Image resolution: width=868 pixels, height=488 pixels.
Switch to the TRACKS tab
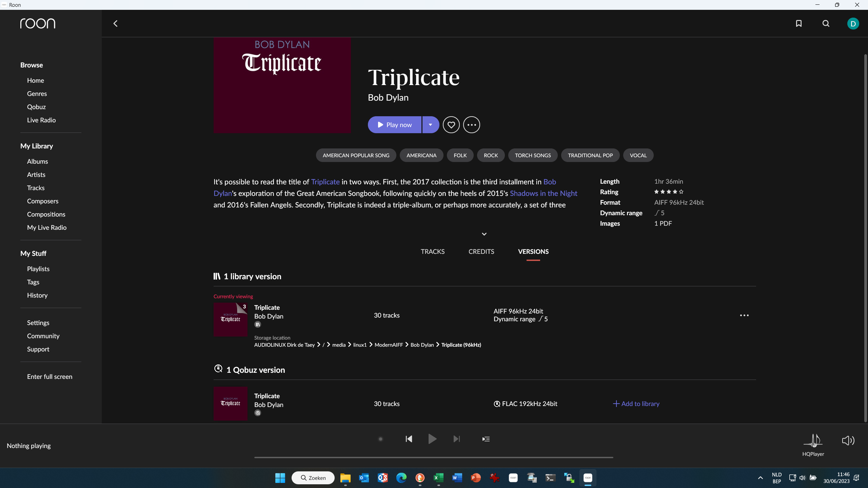pyautogui.click(x=433, y=251)
